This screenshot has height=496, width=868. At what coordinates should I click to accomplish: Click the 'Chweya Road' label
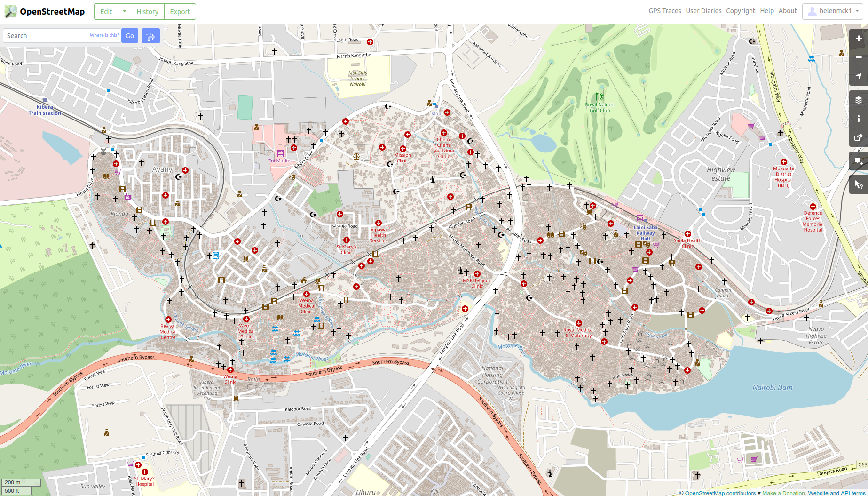(310, 424)
